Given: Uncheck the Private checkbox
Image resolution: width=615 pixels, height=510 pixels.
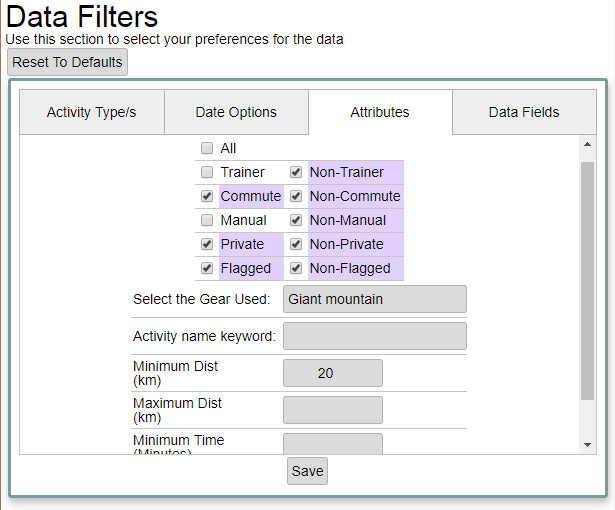Looking at the screenshot, I should (207, 244).
